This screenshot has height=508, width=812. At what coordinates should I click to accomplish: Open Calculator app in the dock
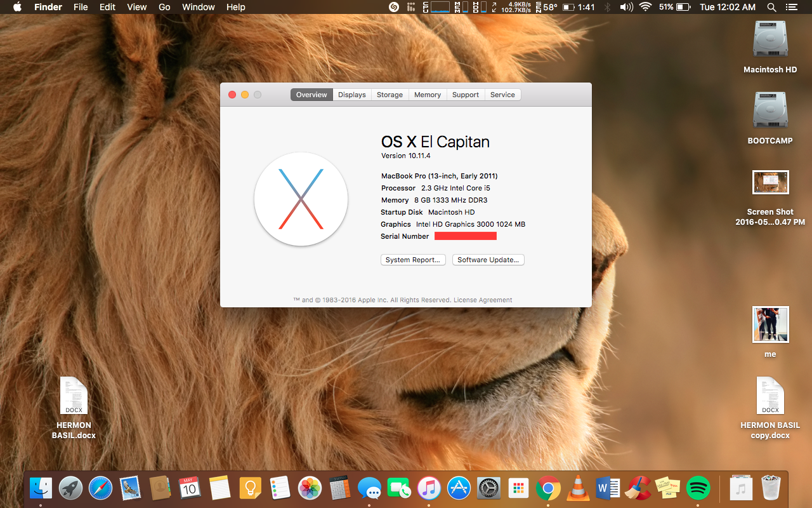(340, 488)
